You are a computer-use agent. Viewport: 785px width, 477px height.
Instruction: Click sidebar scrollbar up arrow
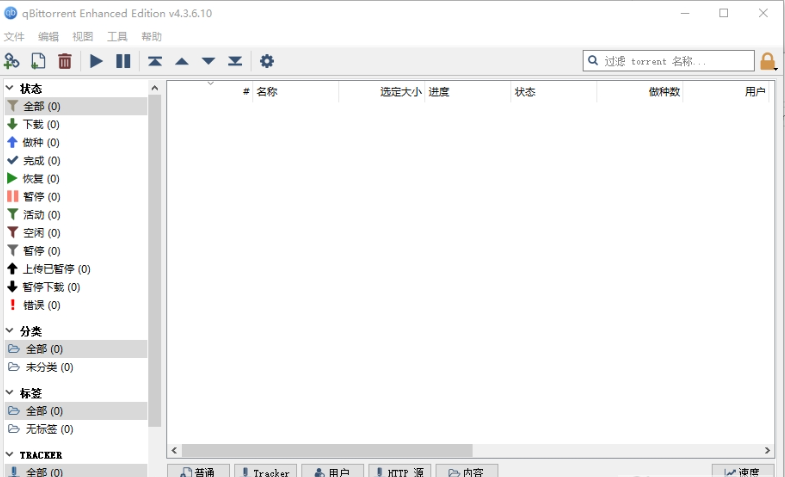[x=155, y=88]
